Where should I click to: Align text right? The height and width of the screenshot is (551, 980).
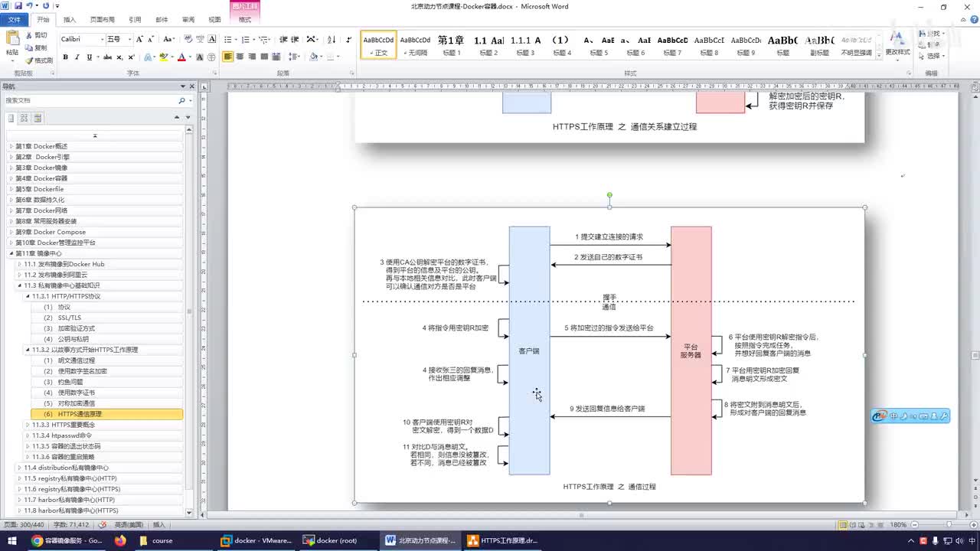tap(253, 57)
